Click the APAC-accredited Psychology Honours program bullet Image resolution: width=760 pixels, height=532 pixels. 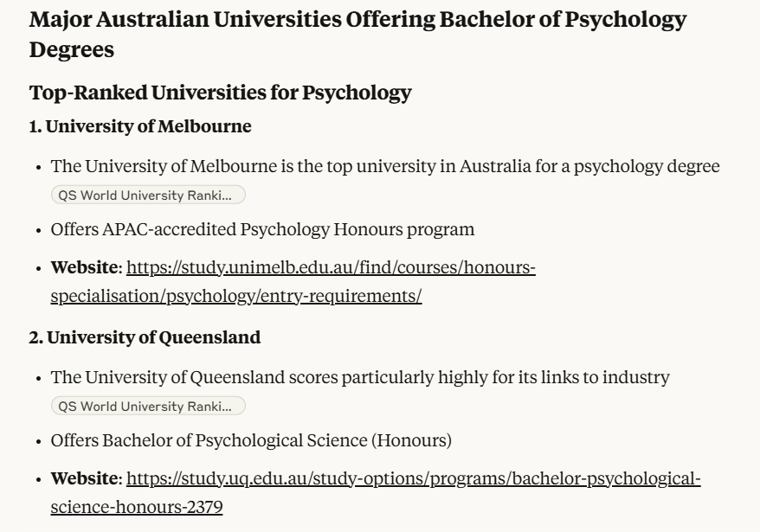(262, 229)
